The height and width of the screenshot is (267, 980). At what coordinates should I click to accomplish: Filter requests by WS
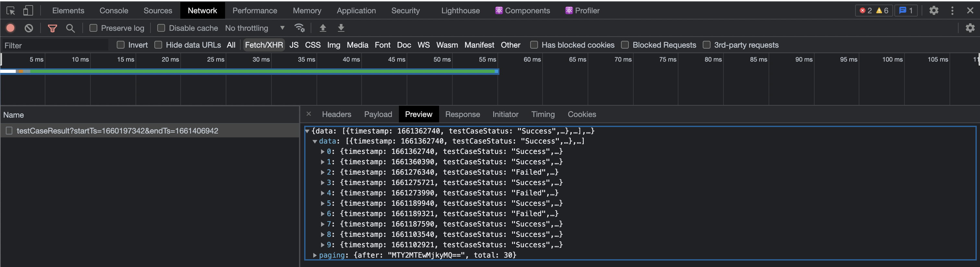tap(424, 45)
